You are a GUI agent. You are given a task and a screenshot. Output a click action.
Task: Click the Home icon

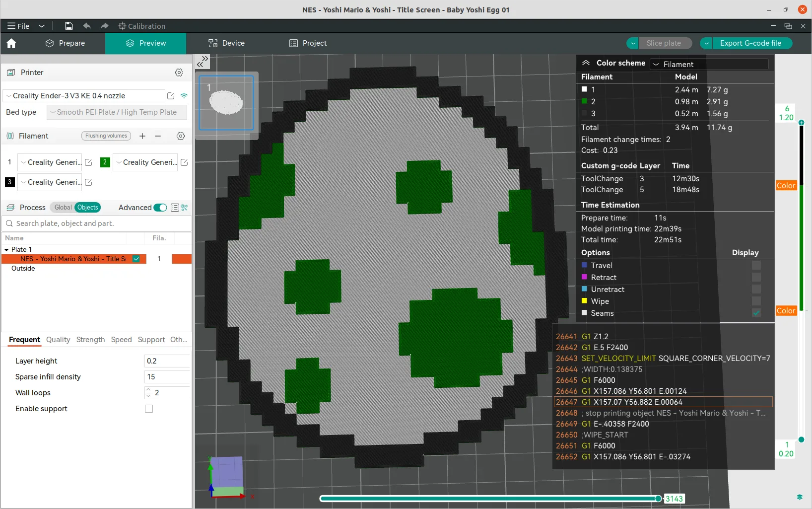pos(11,44)
